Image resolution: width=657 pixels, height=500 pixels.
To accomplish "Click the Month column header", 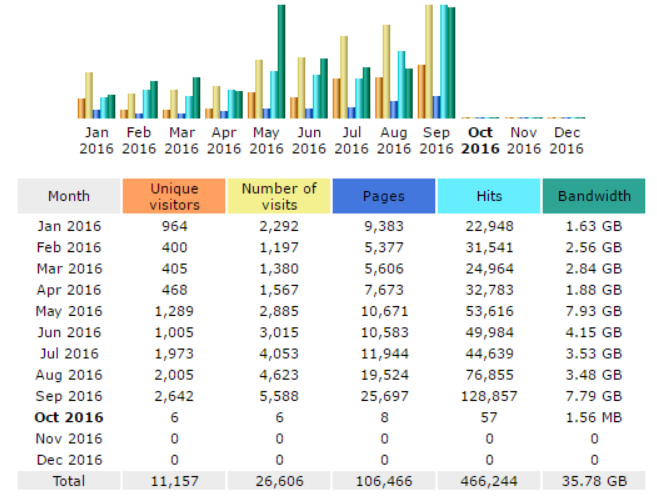I will pyautogui.click(x=69, y=196).
